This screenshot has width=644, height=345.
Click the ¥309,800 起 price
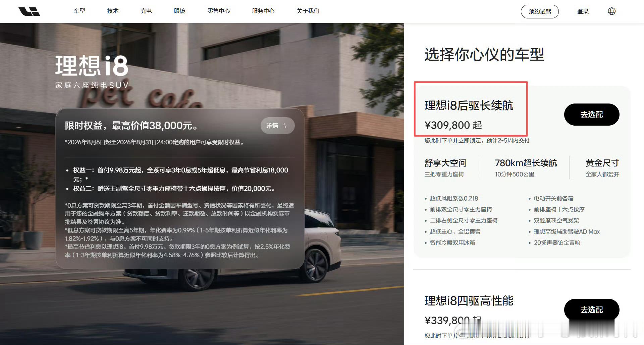pos(453,125)
